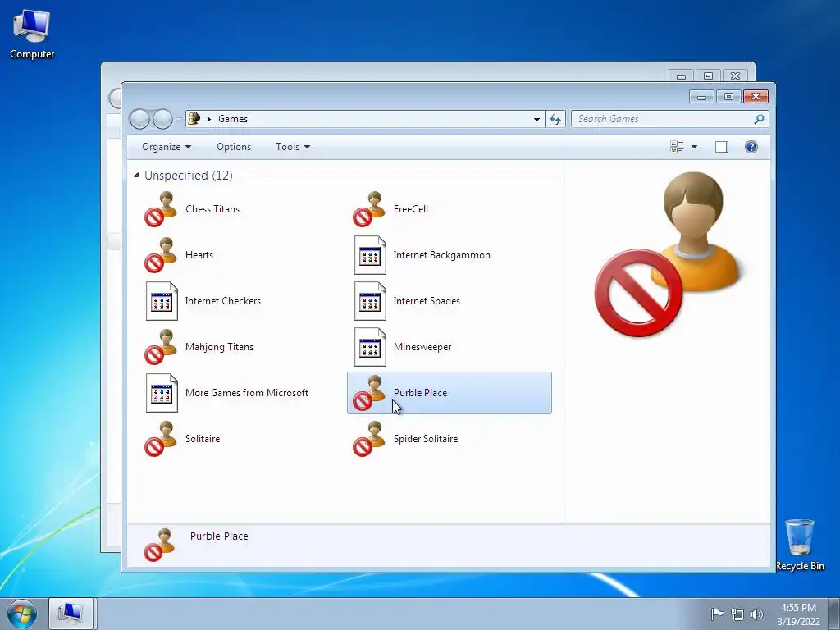Screen dimensions: 840x630
Task: Click the Games folder icon in address bar
Action: (x=194, y=119)
